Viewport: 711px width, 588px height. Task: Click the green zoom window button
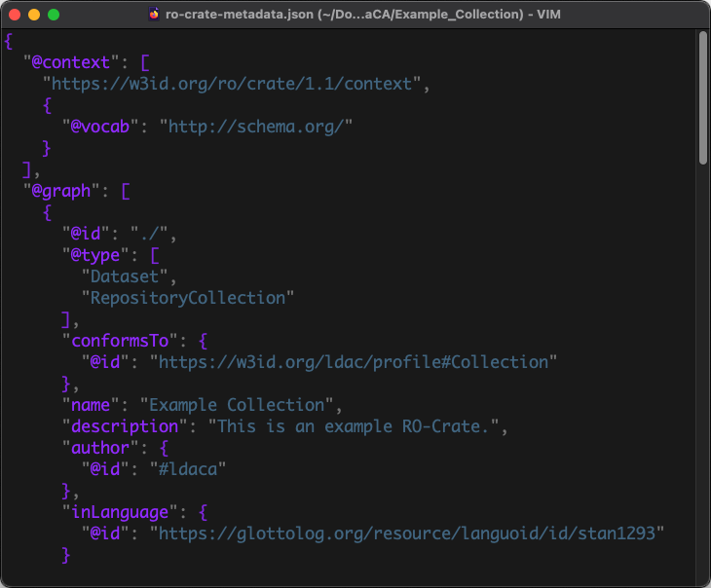54,15
